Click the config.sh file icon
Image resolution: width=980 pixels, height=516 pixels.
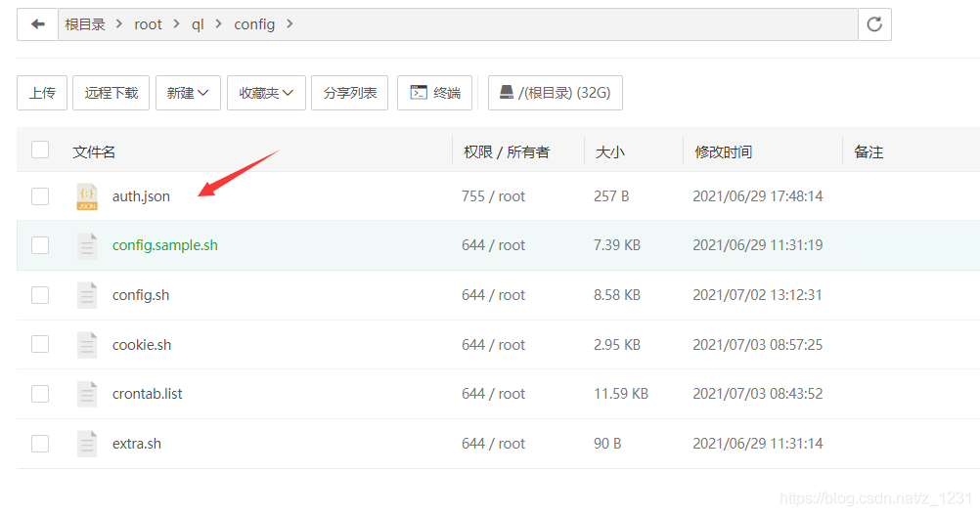[87, 295]
